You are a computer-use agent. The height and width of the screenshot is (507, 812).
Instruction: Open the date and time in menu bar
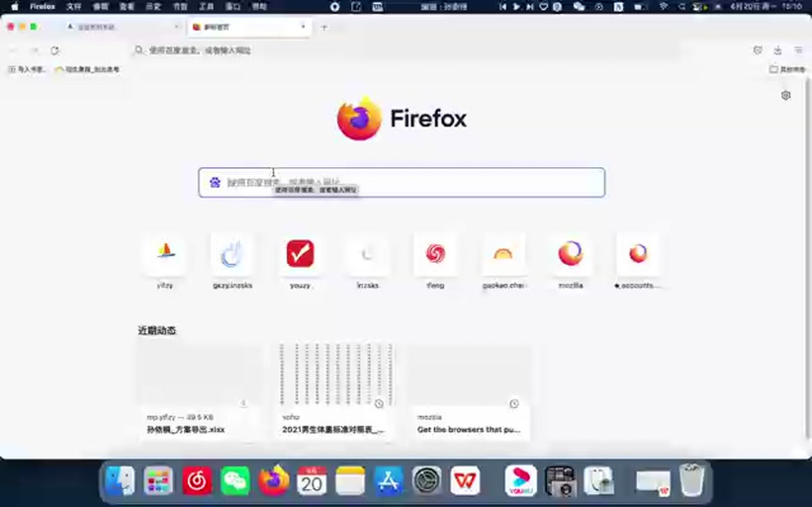pyautogui.click(x=767, y=7)
